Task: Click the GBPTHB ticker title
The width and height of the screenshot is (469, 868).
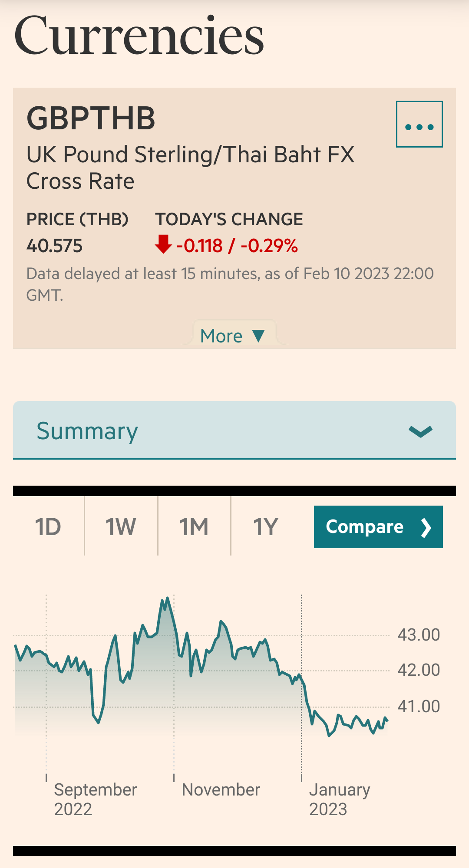Action: 91,118
